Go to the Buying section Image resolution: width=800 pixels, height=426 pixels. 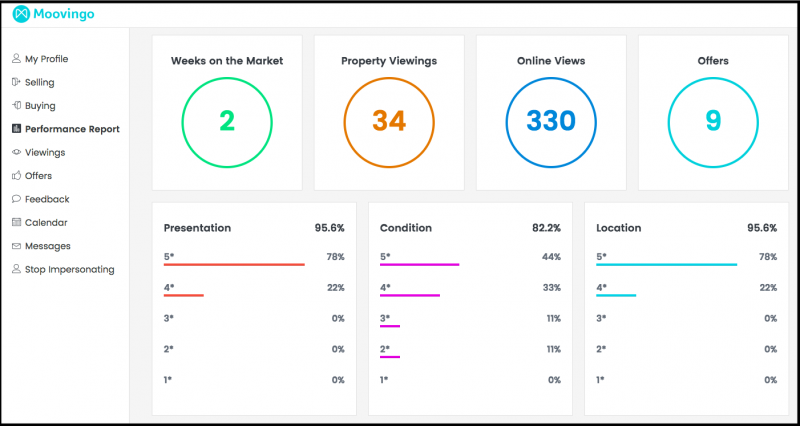[x=40, y=106]
